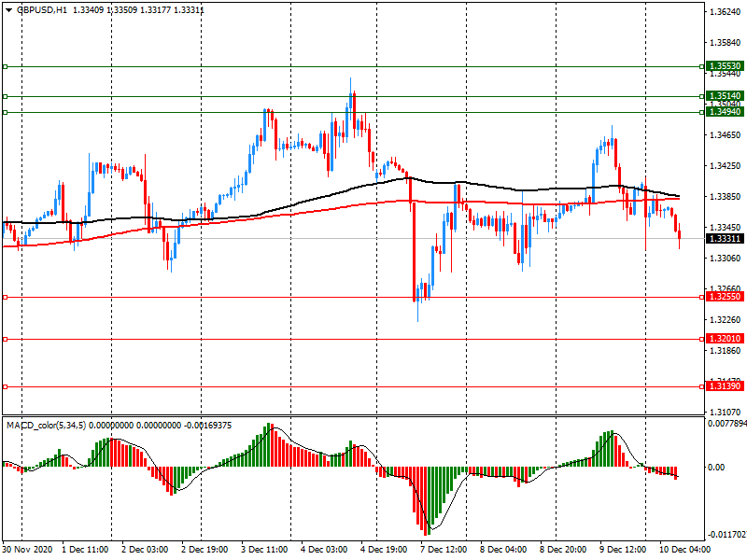Select the current price label 1.33311

[x=725, y=239]
